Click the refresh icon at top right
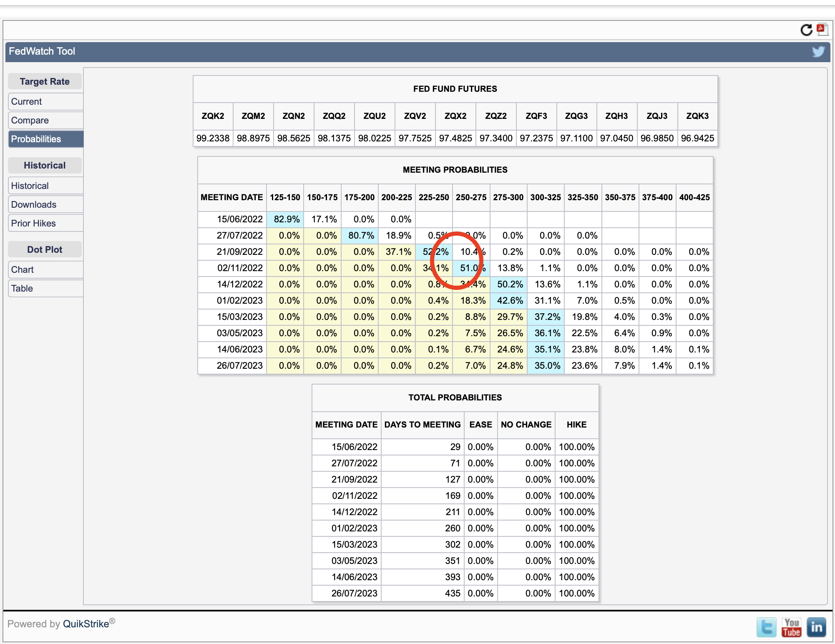 click(806, 30)
